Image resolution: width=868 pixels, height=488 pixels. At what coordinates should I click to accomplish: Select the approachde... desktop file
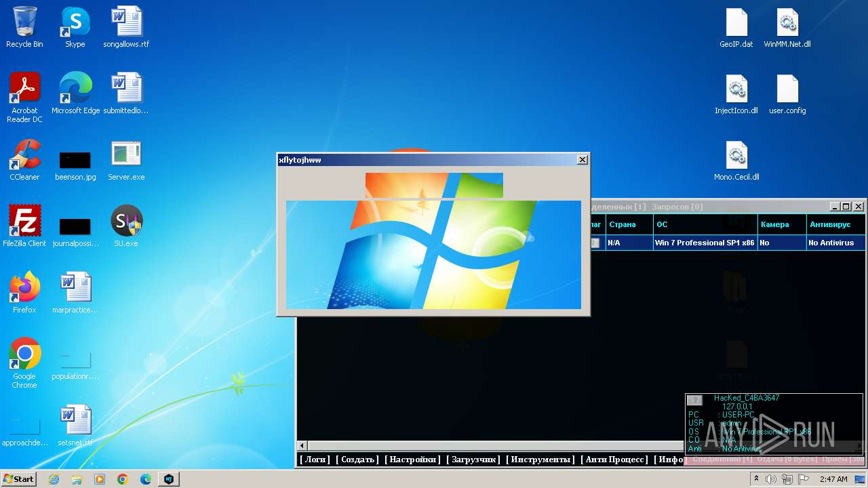tap(24, 432)
